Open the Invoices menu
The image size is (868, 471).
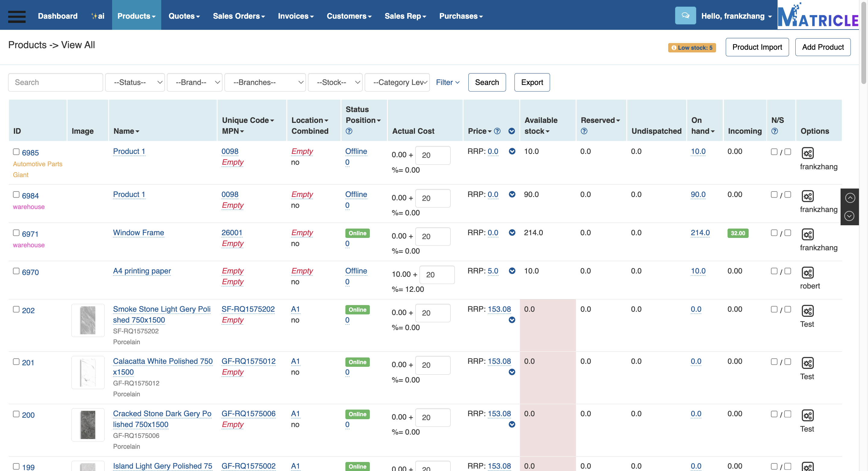tap(295, 16)
